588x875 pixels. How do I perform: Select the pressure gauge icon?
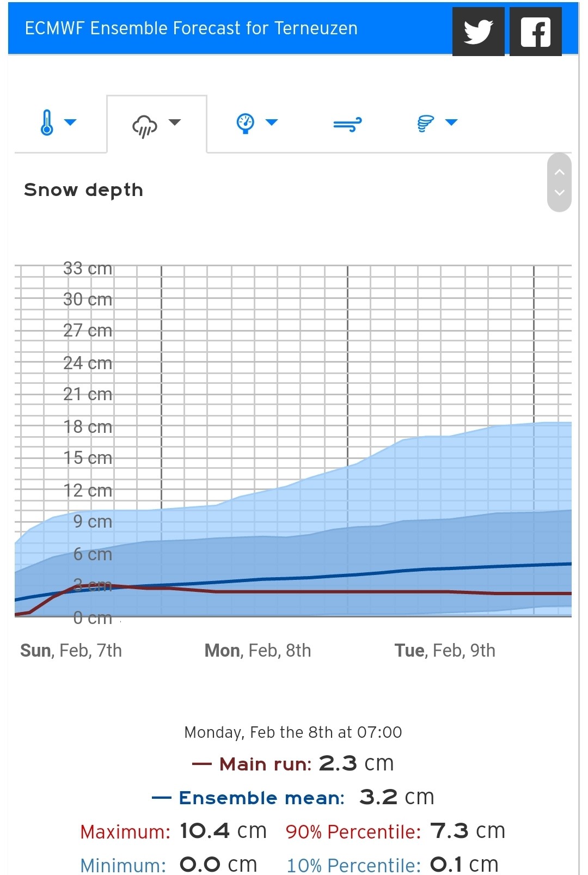pyautogui.click(x=246, y=123)
